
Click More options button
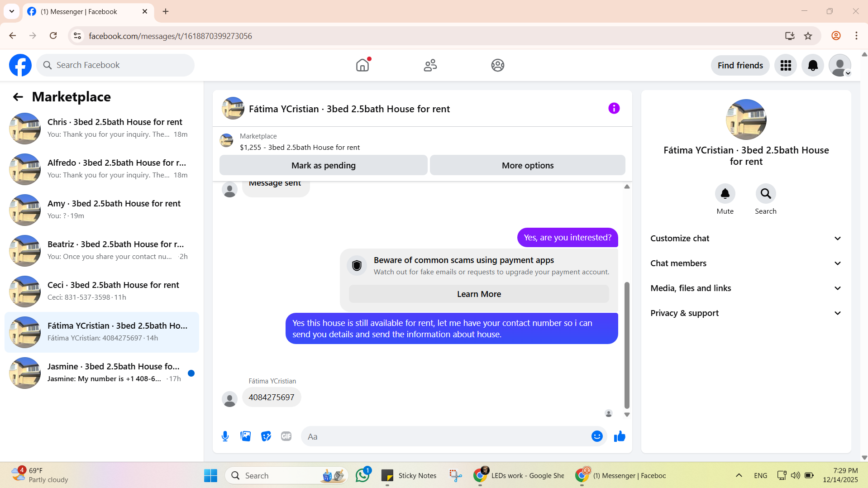point(527,165)
